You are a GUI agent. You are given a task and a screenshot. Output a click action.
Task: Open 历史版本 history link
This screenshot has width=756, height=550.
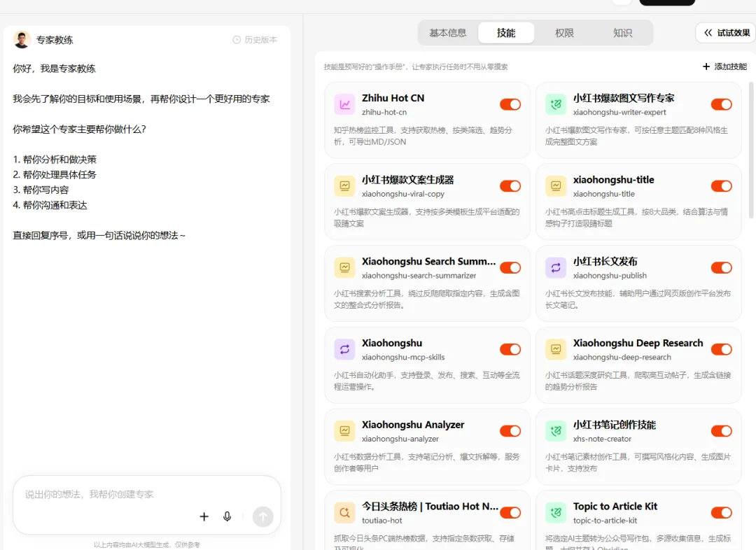point(255,39)
